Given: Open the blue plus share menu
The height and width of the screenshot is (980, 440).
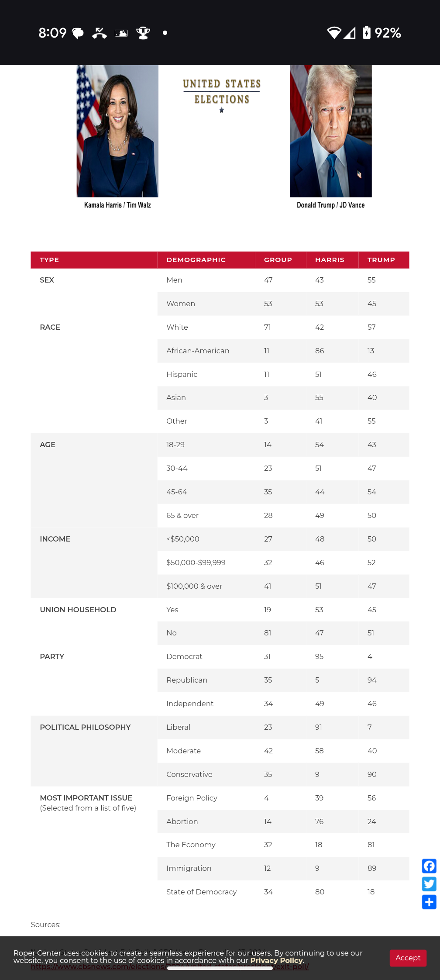Looking at the screenshot, I should [429, 902].
